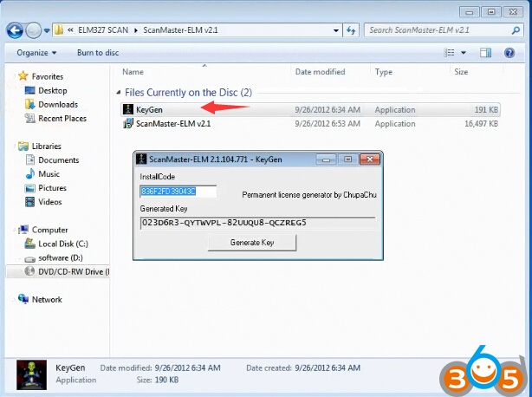Sort by Date modified column header

click(320, 72)
